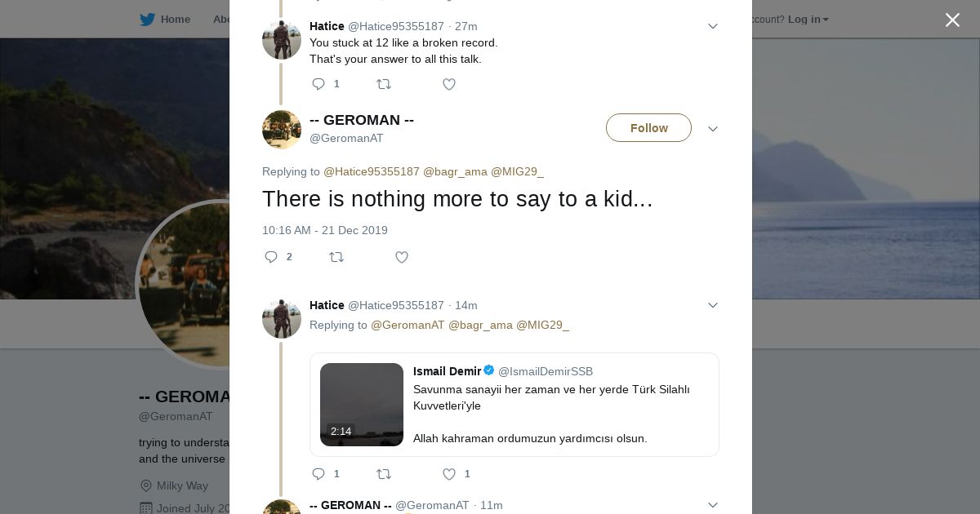Open options chevron on Hatice's 27m tweet
The width and height of the screenshot is (980, 514).
tap(712, 26)
